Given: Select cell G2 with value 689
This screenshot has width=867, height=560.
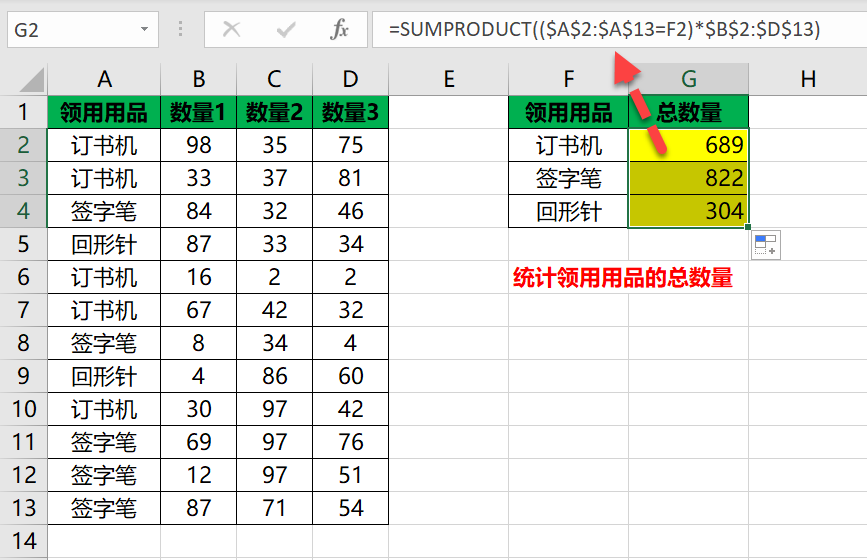Looking at the screenshot, I should (x=688, y=145).
